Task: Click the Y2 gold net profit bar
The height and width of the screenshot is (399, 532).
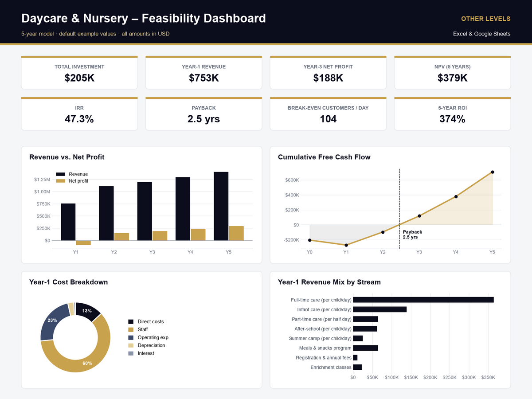Action: pyautogui.click(x=121, y=237)
